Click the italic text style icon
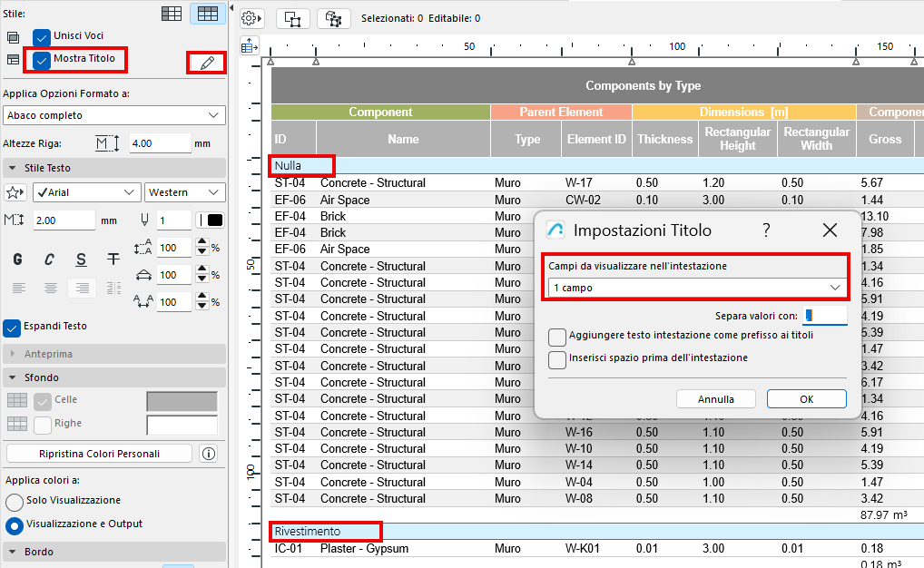 click(50, 260)
